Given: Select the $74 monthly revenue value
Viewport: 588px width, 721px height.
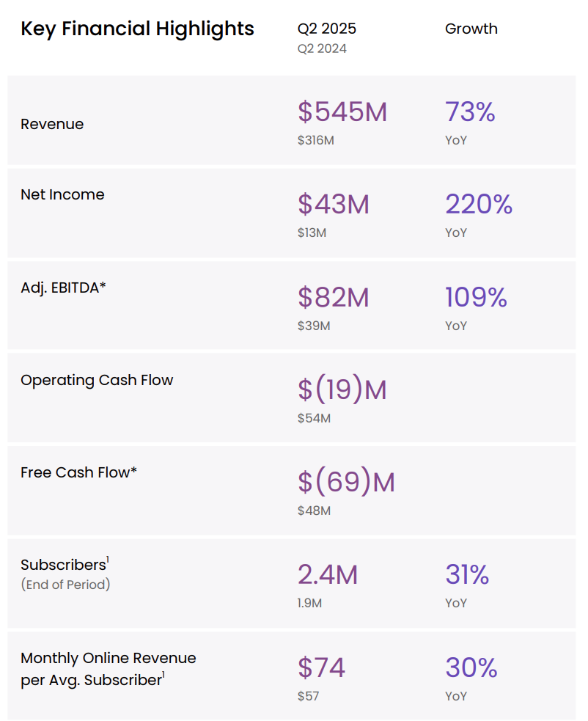Looking at the screenshot, I should pyautogui.click(x=321, y=668).
